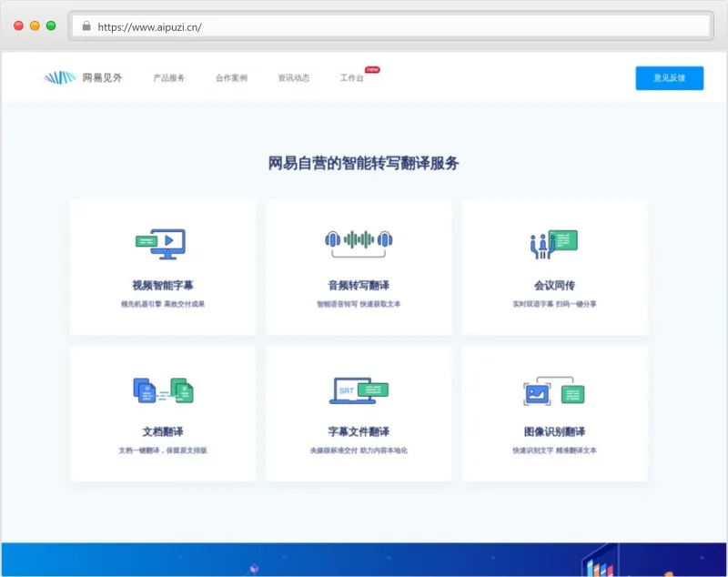This screenshot has width=728, height=577.
Task: Click the 意见反馈 feedback button
Action: coord(669,78)
